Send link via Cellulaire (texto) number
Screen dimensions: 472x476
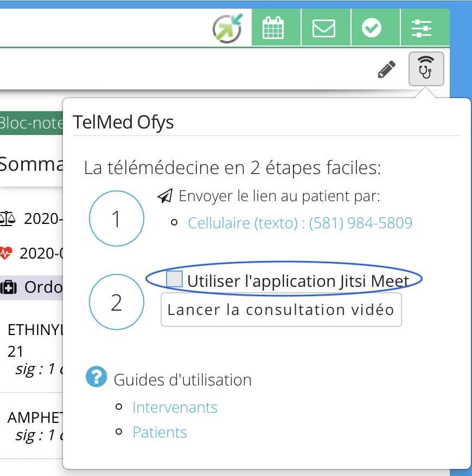pos(300,223)
